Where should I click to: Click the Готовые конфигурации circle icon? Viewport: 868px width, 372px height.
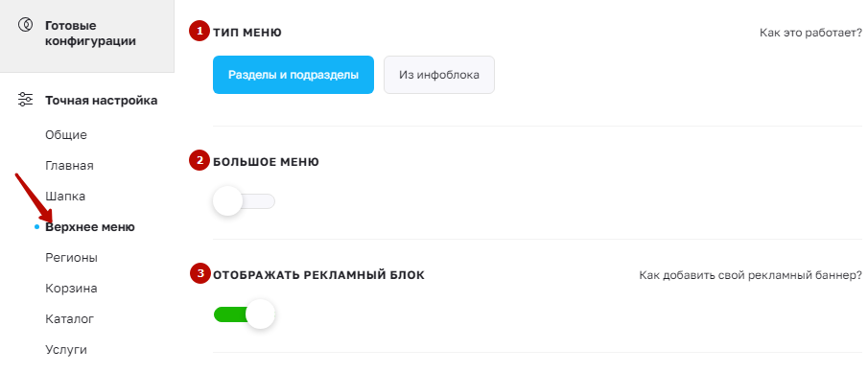pos(25,25)
